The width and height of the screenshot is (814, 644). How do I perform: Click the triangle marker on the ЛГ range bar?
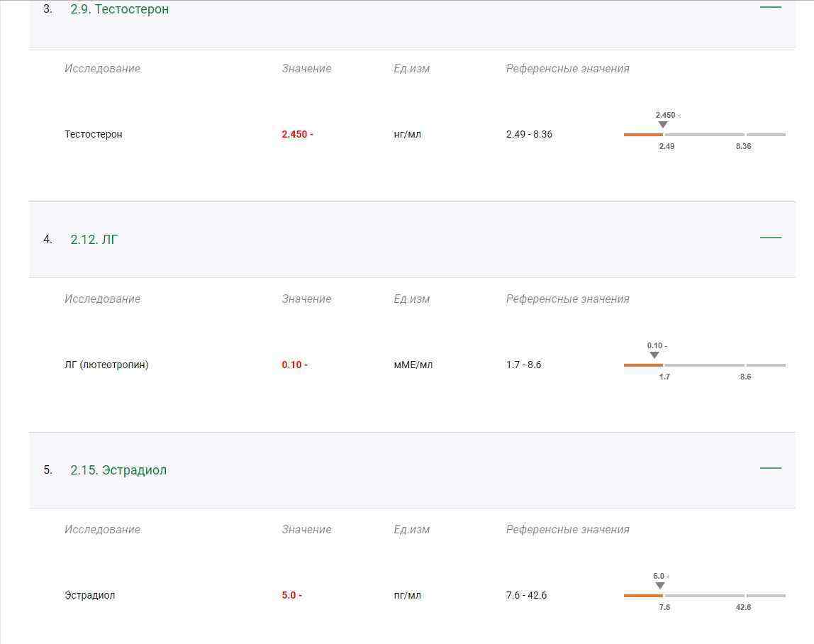(x=654, y=355)
